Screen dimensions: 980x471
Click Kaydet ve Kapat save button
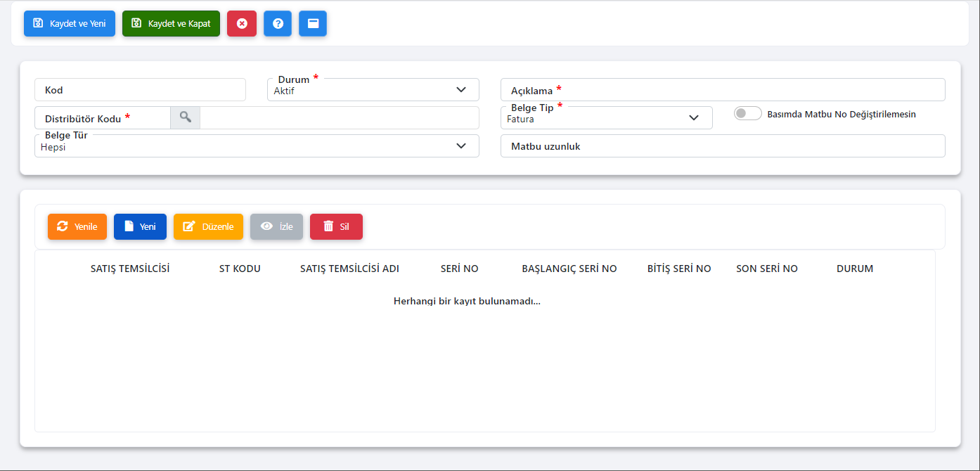coord(171,23)
